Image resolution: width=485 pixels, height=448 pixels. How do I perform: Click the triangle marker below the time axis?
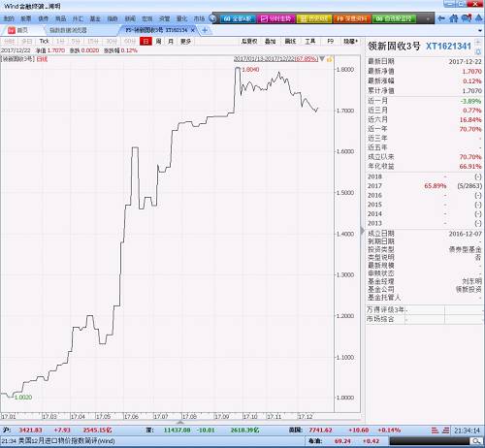point(180,422)
